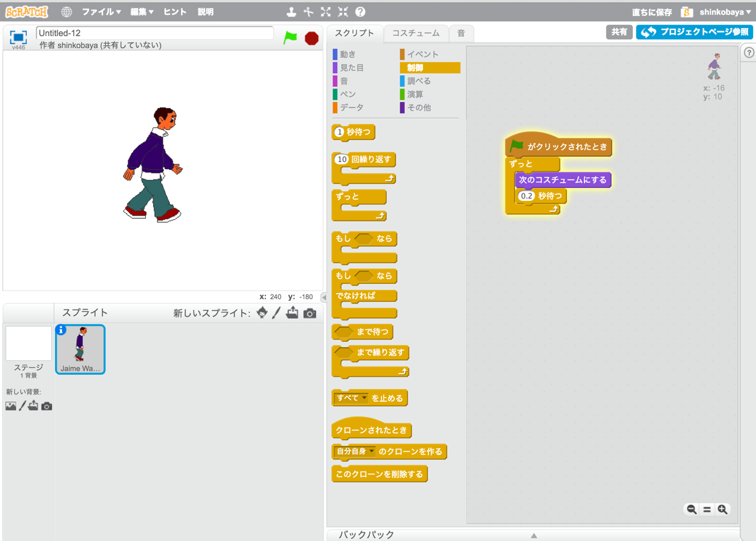Image resolution: width=756 pixels, height=541 pixels.
Task: Click the block help question icon
Action: pyautogui.click(x=361, y=12)
